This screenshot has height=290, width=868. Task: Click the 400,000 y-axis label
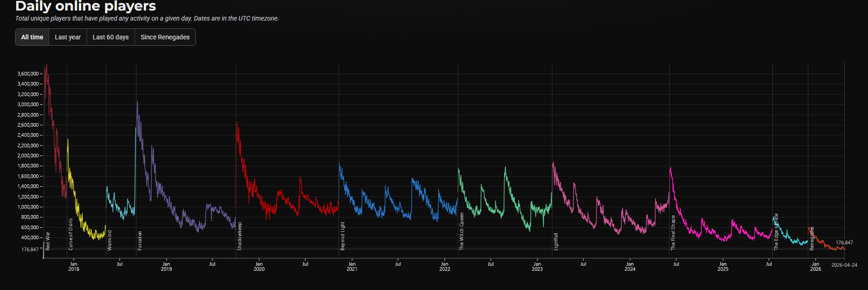30,237
